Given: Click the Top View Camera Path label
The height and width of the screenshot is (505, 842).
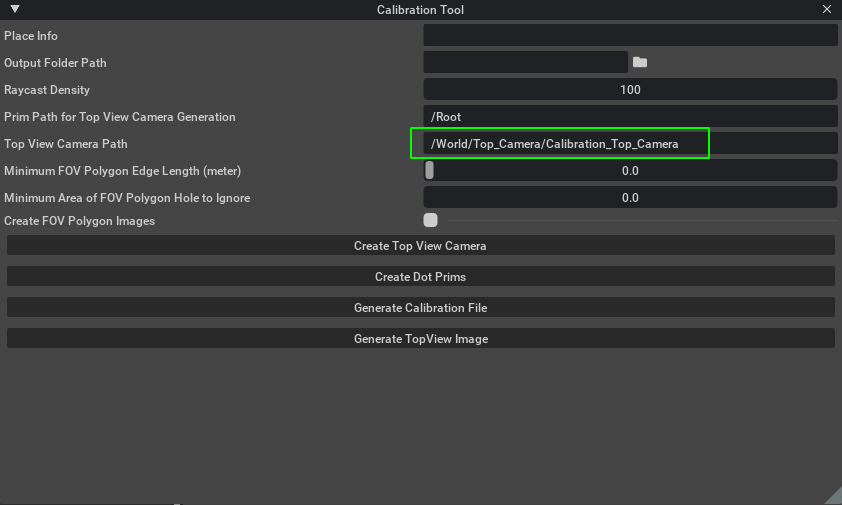Looking at the screenshot, I should 66,144.
